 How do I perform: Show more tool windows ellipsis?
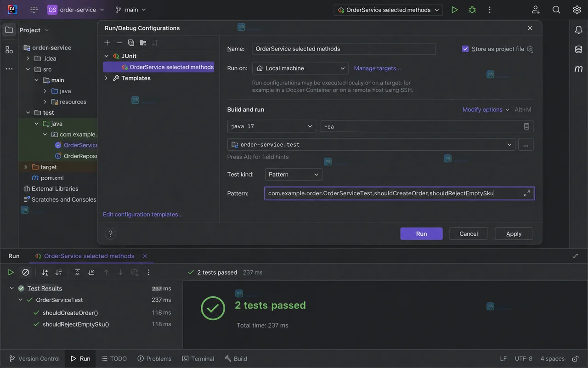[9, 69]
